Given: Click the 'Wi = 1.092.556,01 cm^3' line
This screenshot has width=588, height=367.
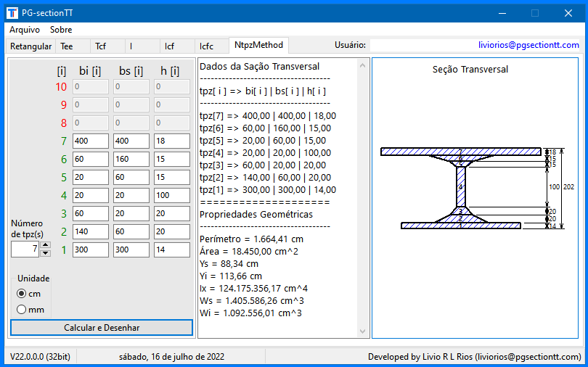Looking at the screenshot, I should [250, 313].
